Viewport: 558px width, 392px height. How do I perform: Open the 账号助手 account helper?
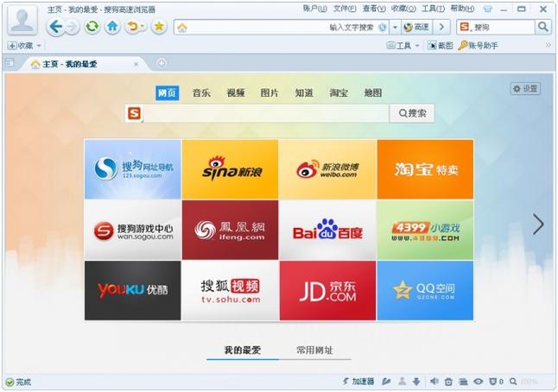[x=478, y=46]
